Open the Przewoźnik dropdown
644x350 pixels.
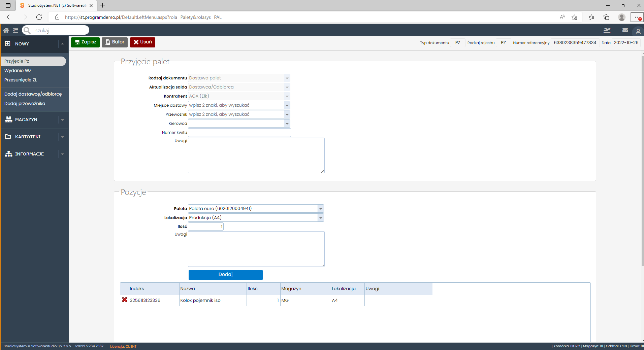(x=287, y=114)
